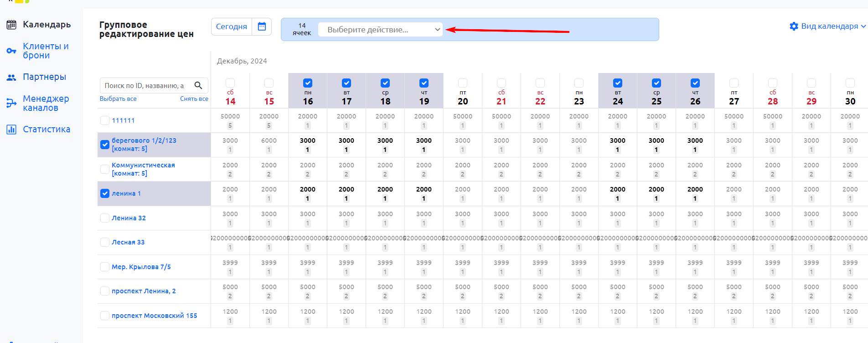Check the Лесная 33 row checkbox
868x343 pixels.
click(x=105, y=242)
